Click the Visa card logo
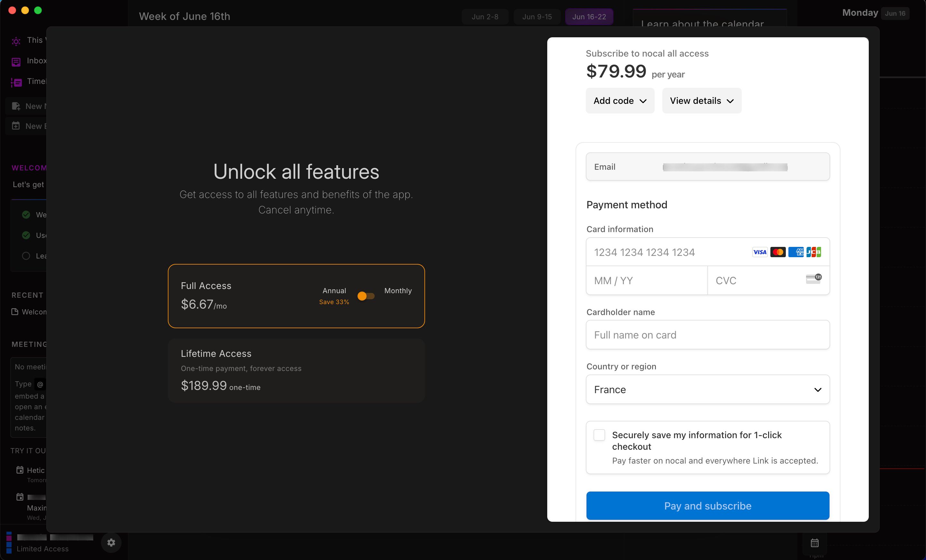 pyautogui.click(x=759, y=252)
